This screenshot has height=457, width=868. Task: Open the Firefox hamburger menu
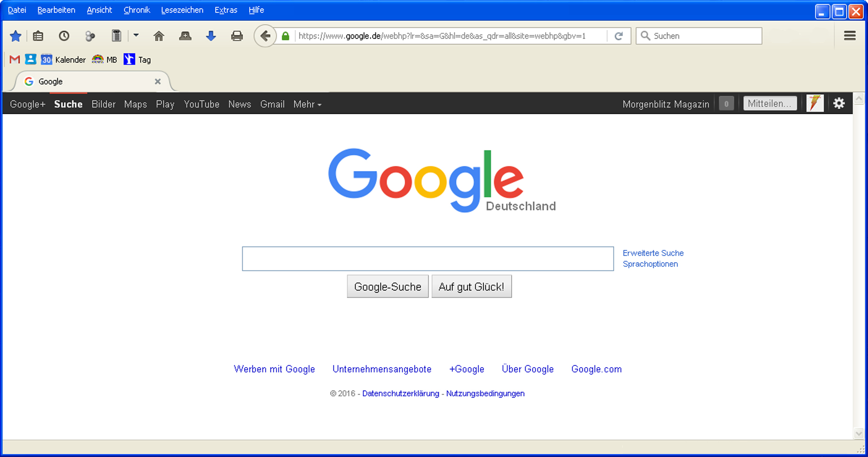[850, 36]
